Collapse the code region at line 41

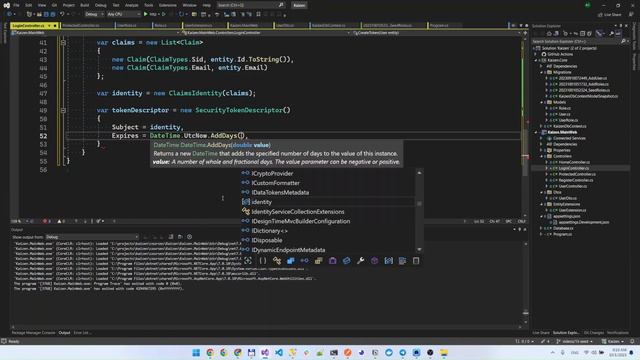point(63,42)
